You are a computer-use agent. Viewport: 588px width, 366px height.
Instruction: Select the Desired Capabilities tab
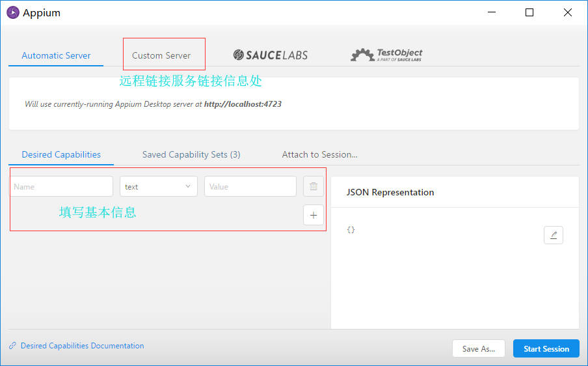(61, 154)
